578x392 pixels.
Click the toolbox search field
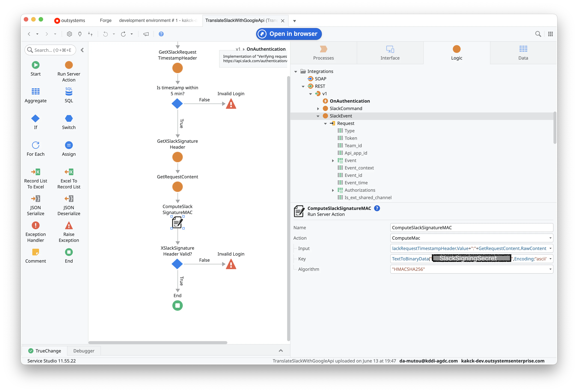50,50
